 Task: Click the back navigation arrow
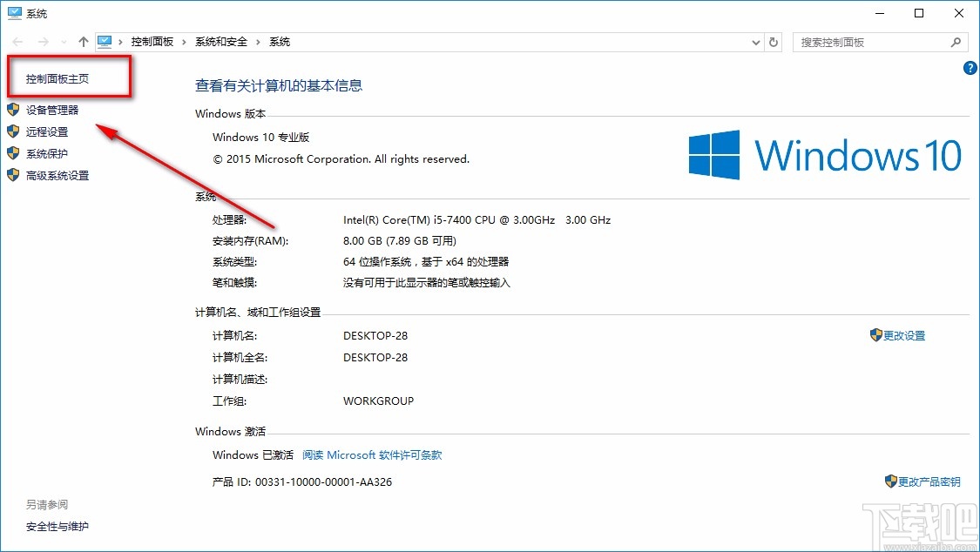point(16,41)
